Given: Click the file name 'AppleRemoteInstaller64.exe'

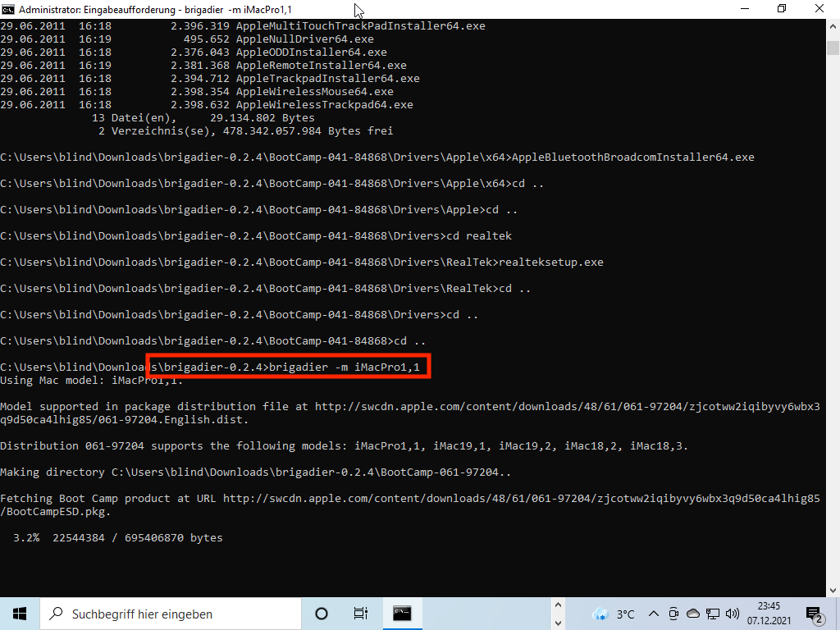Looking at the screenshot, I should (x=322, y=66).
